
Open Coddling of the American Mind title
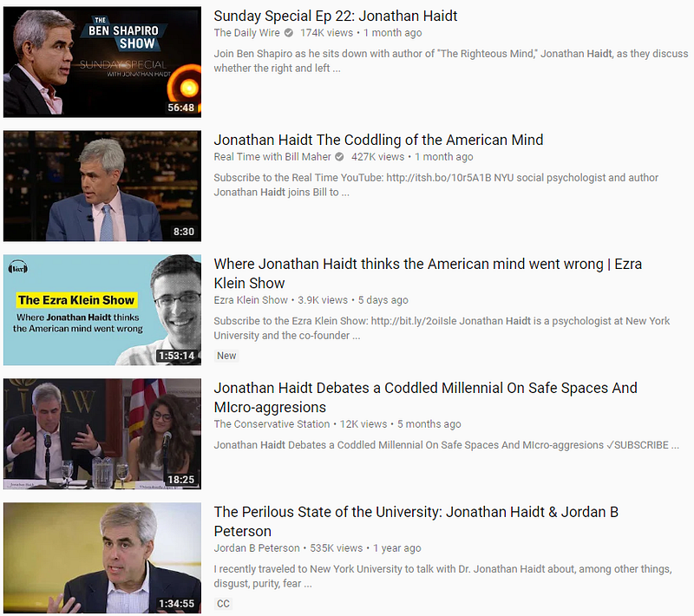(378, 140)
